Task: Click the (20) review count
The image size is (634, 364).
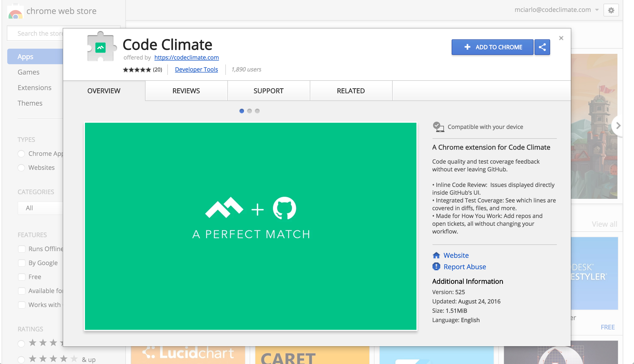Action: pyautogui.click(x=157, y=70)
